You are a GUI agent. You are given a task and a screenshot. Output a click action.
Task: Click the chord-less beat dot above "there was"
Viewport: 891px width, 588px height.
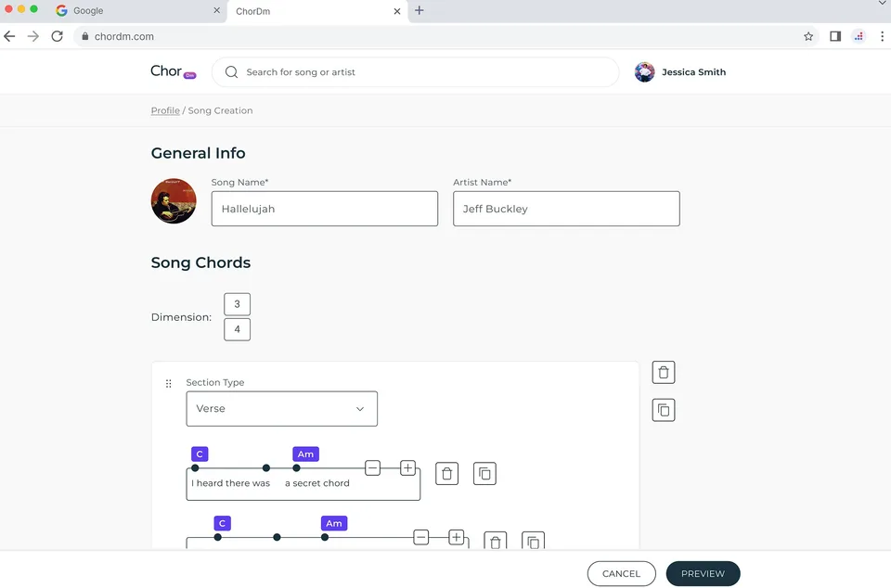click(266, 468)
